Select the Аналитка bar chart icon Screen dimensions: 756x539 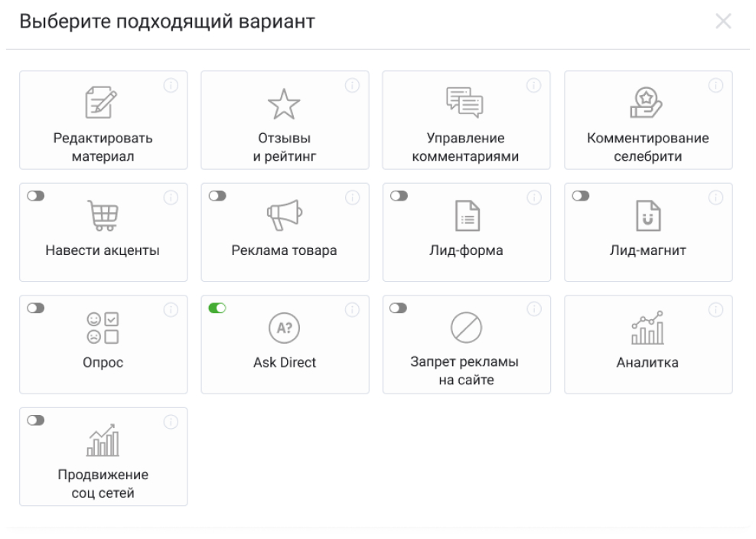pyautogui.click(x=648, y=329)
